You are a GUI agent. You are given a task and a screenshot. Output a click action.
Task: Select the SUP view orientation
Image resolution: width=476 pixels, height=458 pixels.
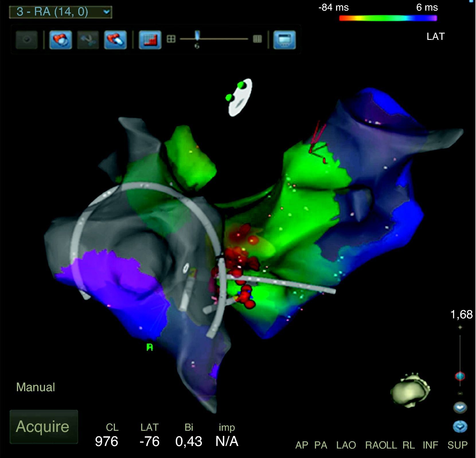457,445
